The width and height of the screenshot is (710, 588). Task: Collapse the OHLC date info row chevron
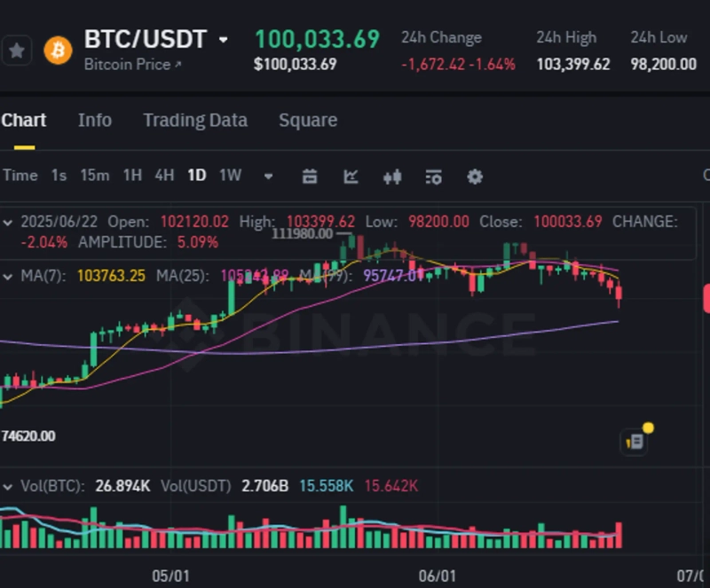(9, 221)
